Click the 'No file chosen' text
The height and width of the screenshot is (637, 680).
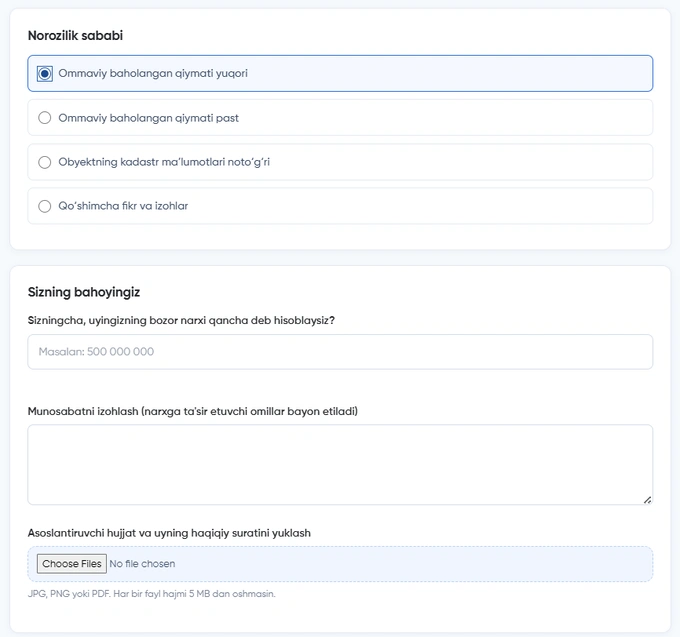(142, 564)
